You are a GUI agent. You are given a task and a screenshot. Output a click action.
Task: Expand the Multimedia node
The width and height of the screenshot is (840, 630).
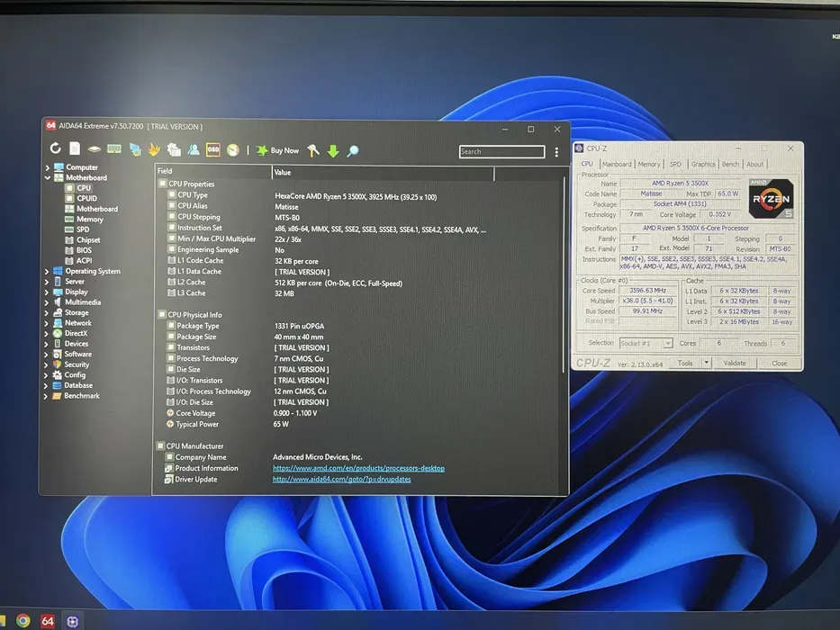(x=46, y=302)
